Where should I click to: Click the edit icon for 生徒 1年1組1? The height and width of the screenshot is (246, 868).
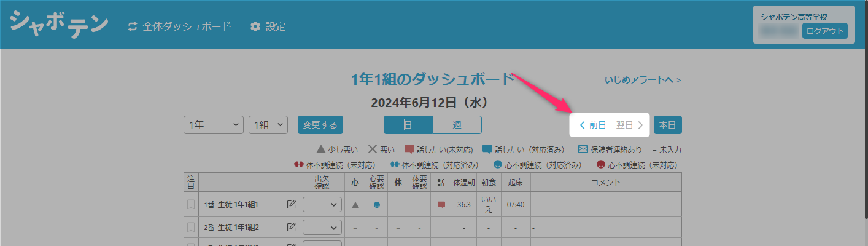pos(292,204)
